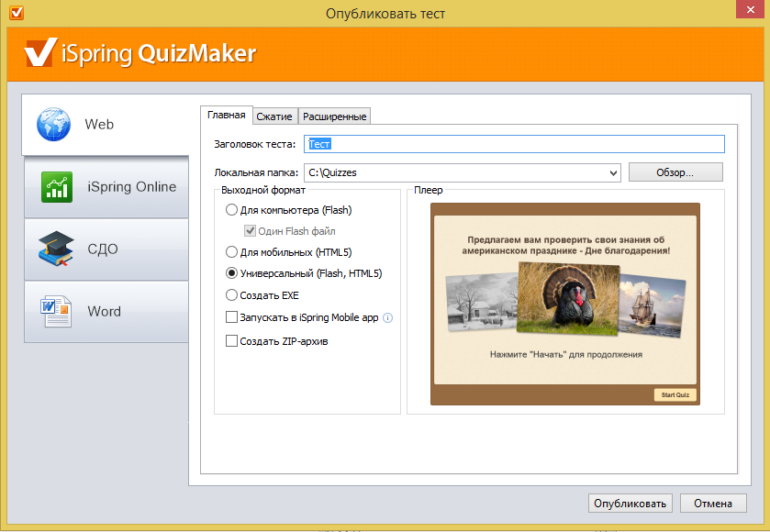The width and height of the screenshot is (770, 532).
Task: Click the 'Нажмите "Начать" для продолжения' text
Action: (565, 354)
